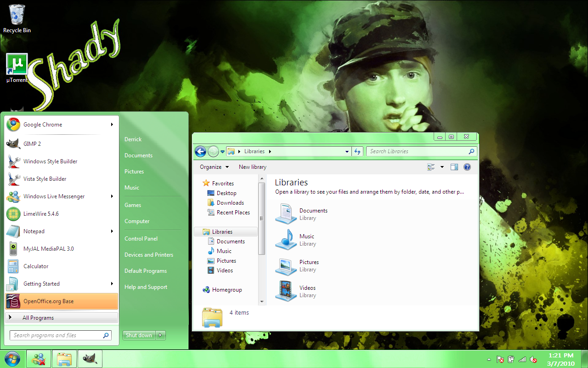588x368 pixels.
Task: Launch Windows Live Messenger from the taskbar
Action: click(x=39, y=358)
